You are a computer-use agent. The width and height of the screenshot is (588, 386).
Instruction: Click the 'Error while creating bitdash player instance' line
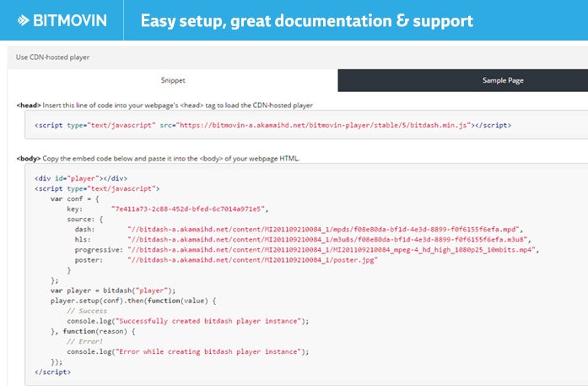[x=188, y=351]
